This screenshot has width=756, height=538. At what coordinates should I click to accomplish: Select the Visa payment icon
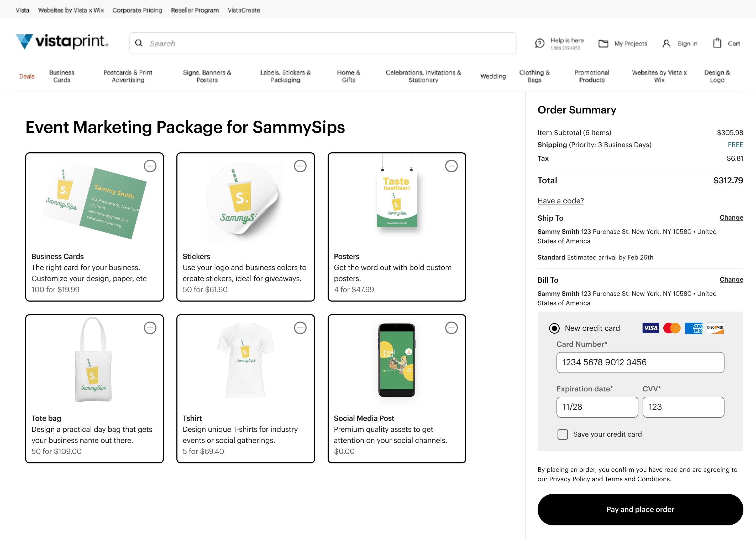tap(650, 328)
